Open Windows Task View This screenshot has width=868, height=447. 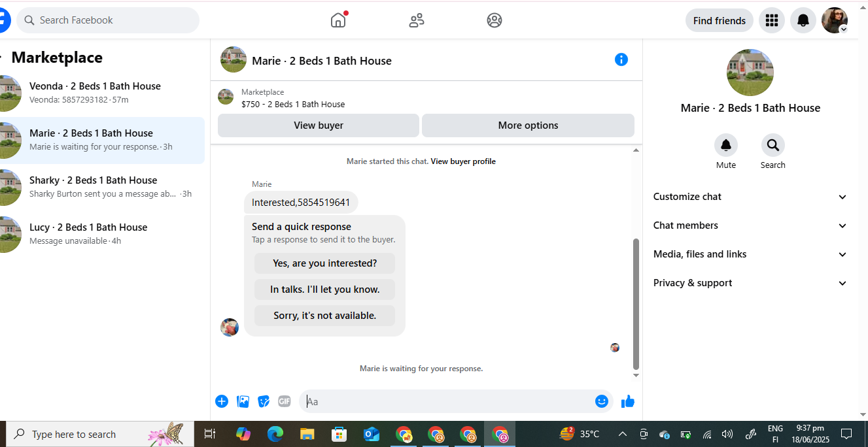coord(210,434)
